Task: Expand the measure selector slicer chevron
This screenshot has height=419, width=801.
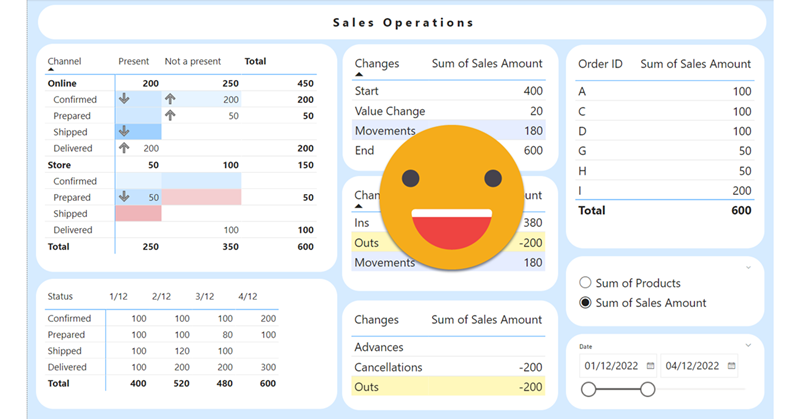Action: coord(749,268)
